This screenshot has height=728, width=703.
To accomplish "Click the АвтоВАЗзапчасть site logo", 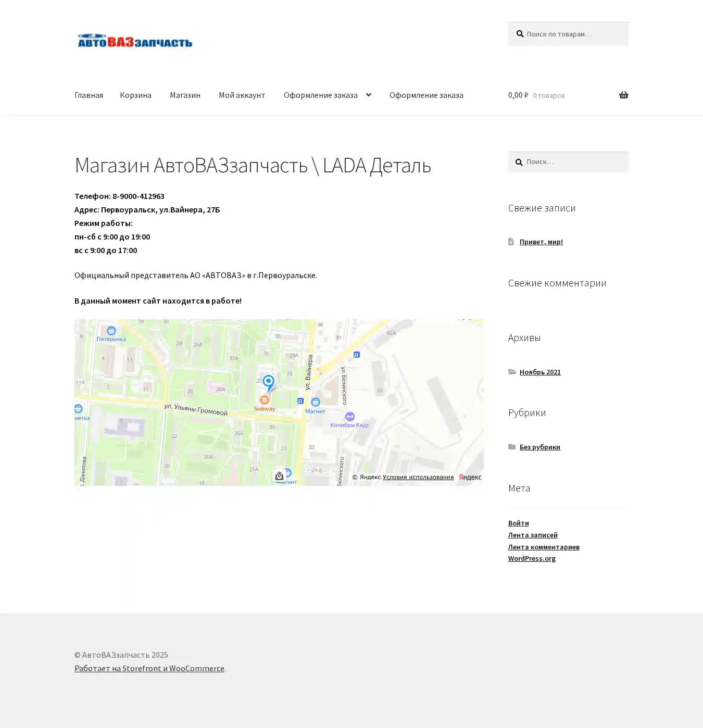I will (135, 41).
